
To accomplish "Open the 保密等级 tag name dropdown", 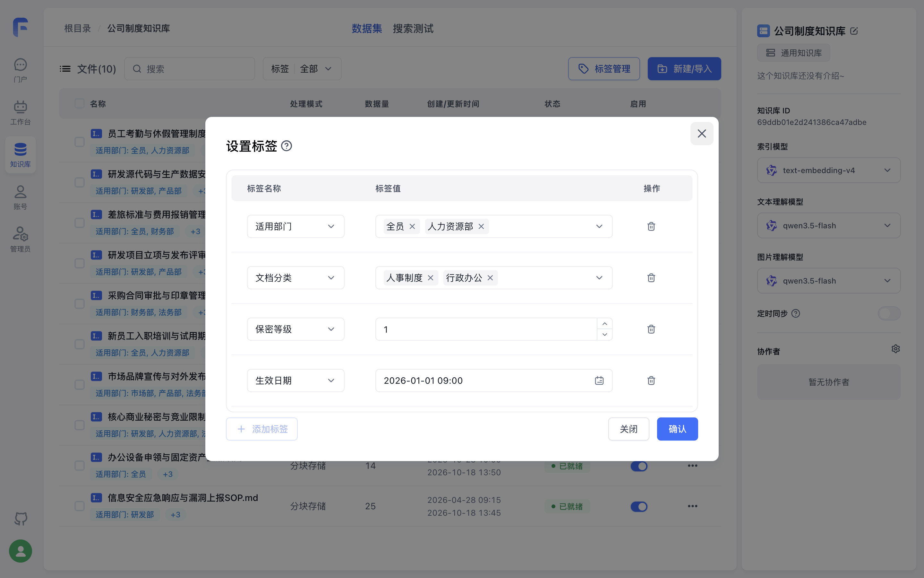I will 295,329.
